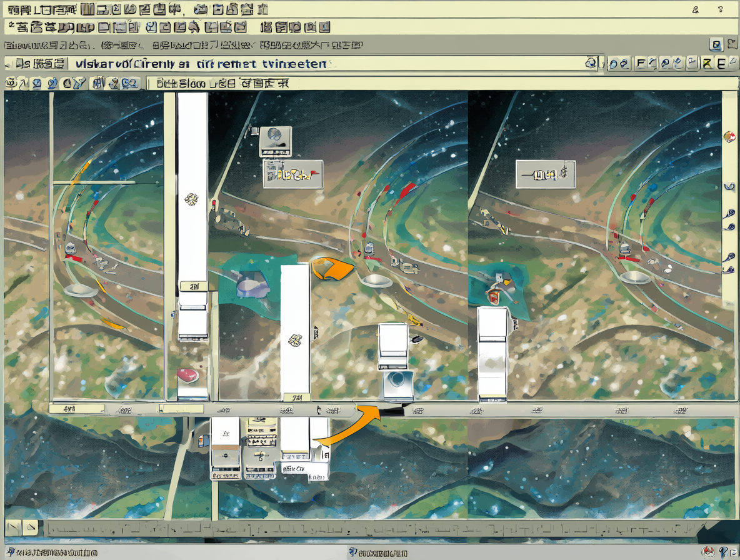
Task: Click the wide text field below the address field
Action: coord(441,84)
